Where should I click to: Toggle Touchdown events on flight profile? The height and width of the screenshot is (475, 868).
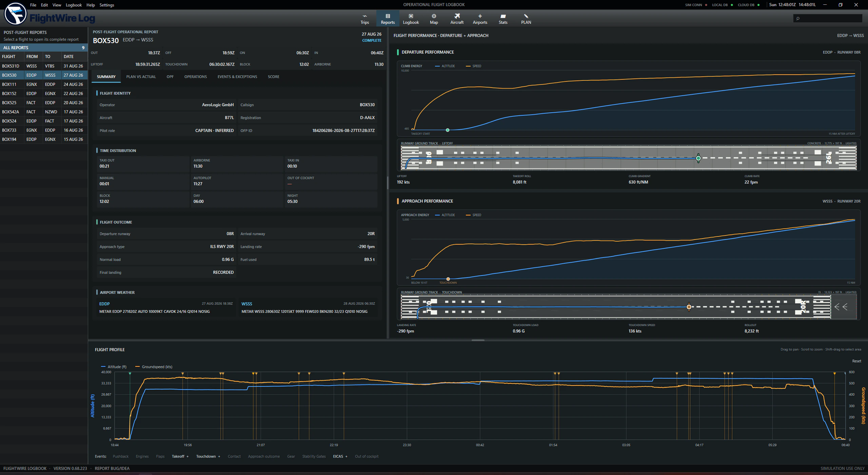[208, 456]
